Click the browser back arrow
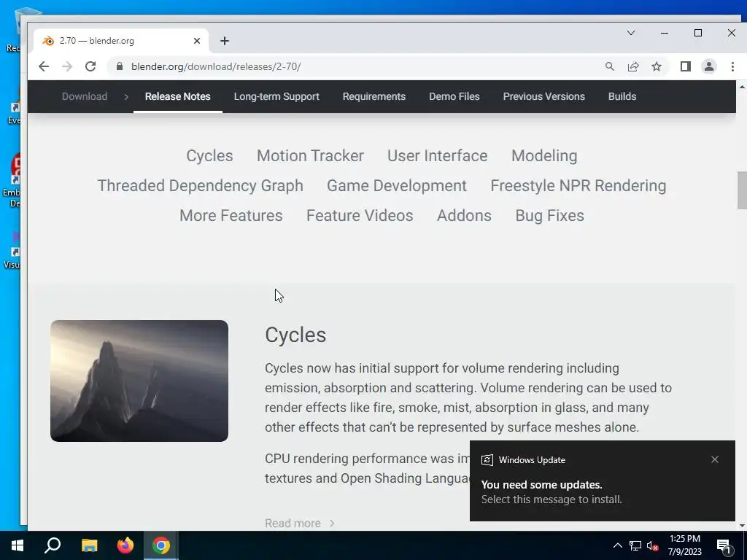The height and width of the screenshot is (560, 747). tap(43, 66)
